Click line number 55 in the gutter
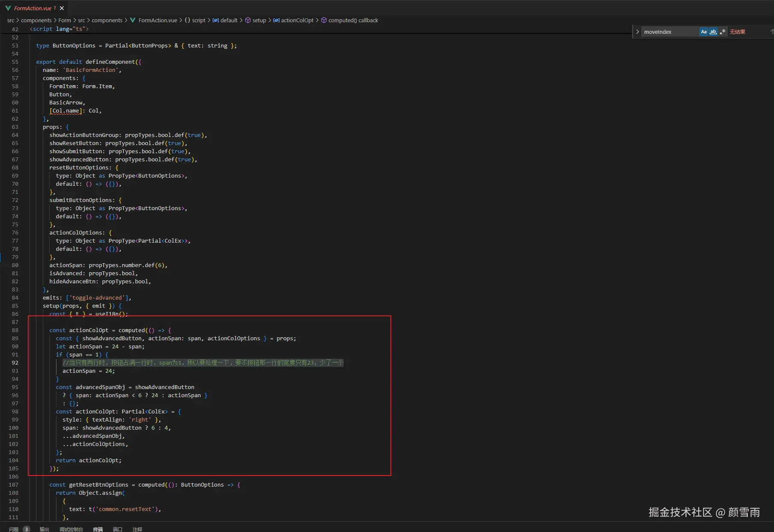The height and width of the screenshot is (532, 774). click(15, 62)
